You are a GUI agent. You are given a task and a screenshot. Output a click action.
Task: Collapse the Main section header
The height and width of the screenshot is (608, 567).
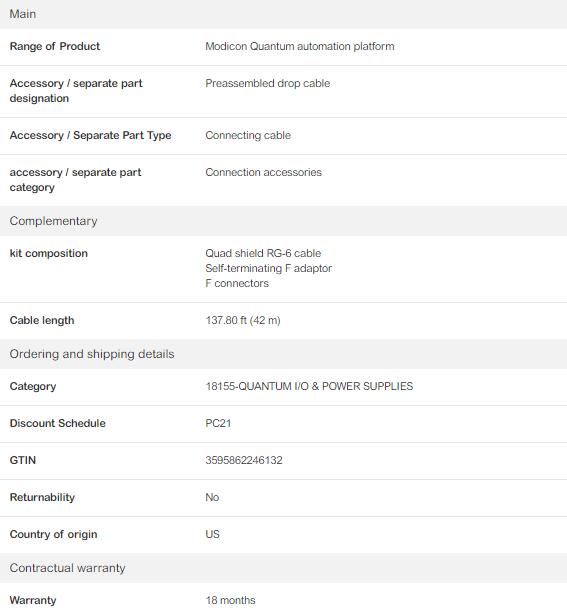(284, 14)
